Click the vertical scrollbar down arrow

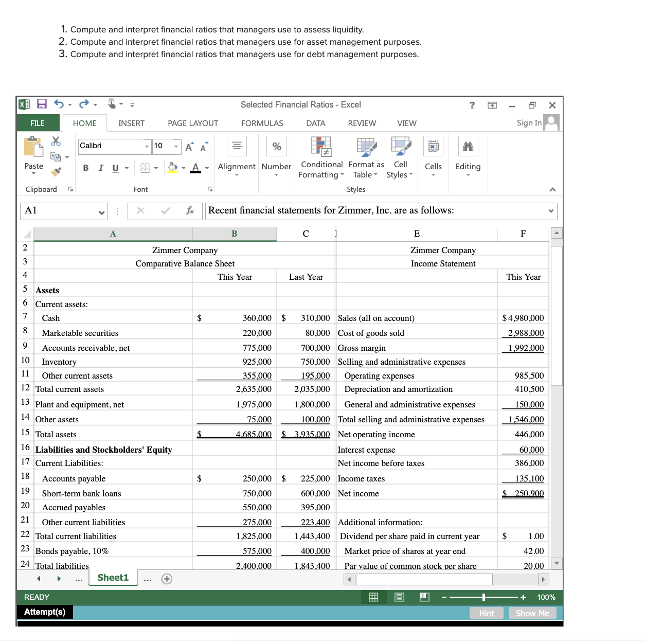click(x=556, y=563)
